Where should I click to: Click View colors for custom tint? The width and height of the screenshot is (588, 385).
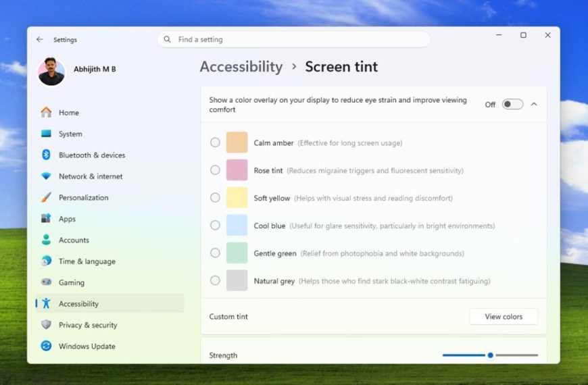504,316
